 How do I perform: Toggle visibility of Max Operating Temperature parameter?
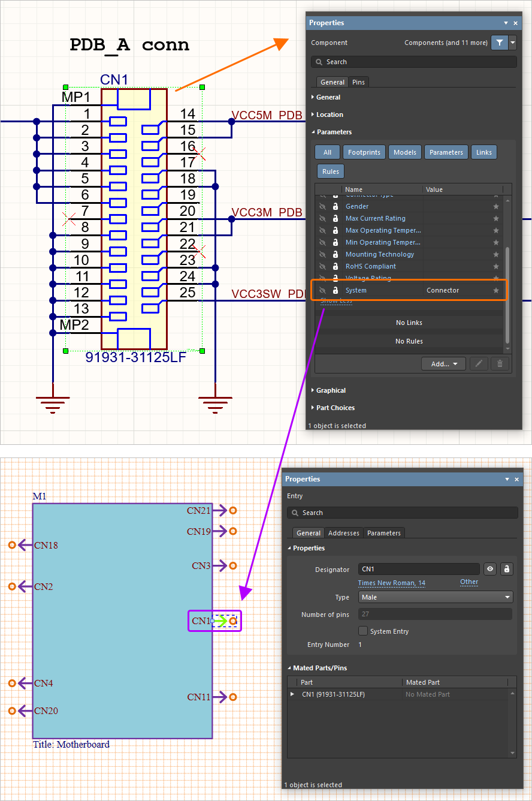coord(322,230)
